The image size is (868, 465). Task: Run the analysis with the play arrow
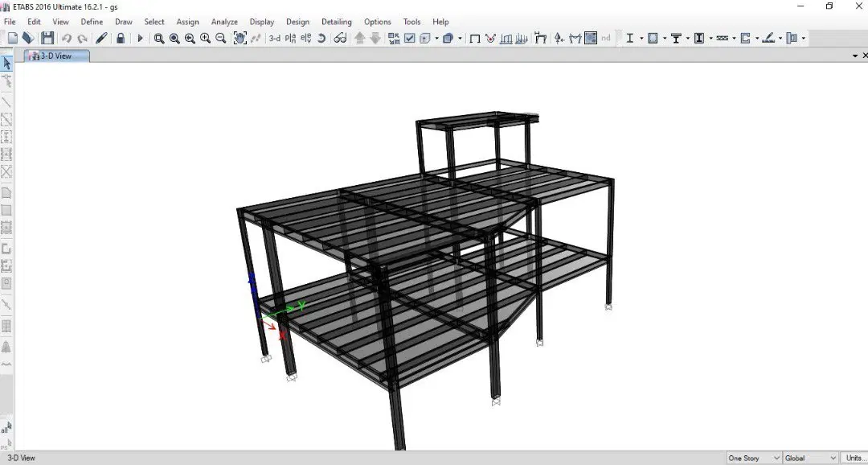(x=140, y=39)
